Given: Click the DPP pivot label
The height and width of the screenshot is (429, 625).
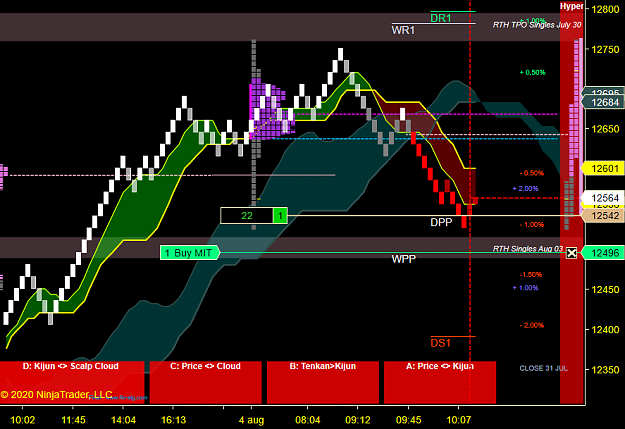Looking at the screenshot, I should pyautogui.click(x=441, y=222).
